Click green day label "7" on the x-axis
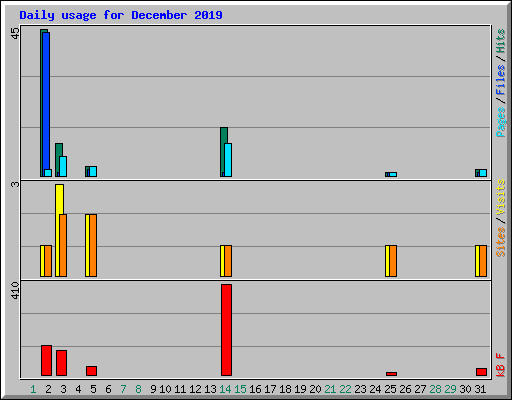Screen dimensions: 512x400 pyautogui.click(x=123, y=389)
